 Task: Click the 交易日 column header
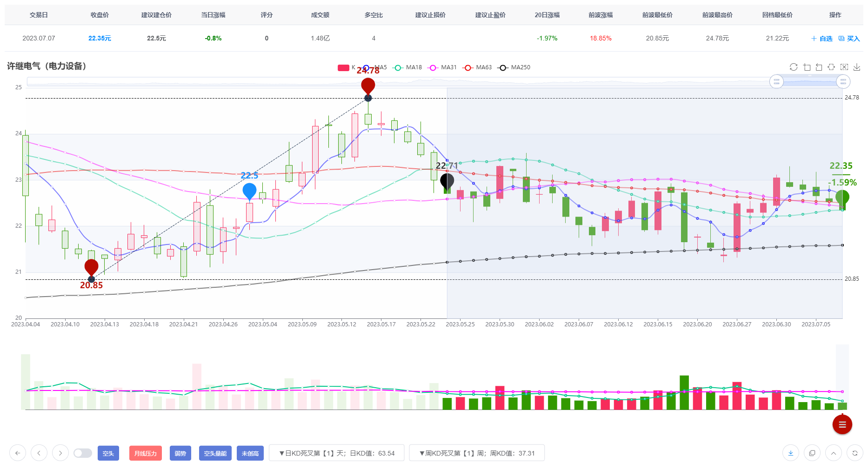tap(39, 15)
